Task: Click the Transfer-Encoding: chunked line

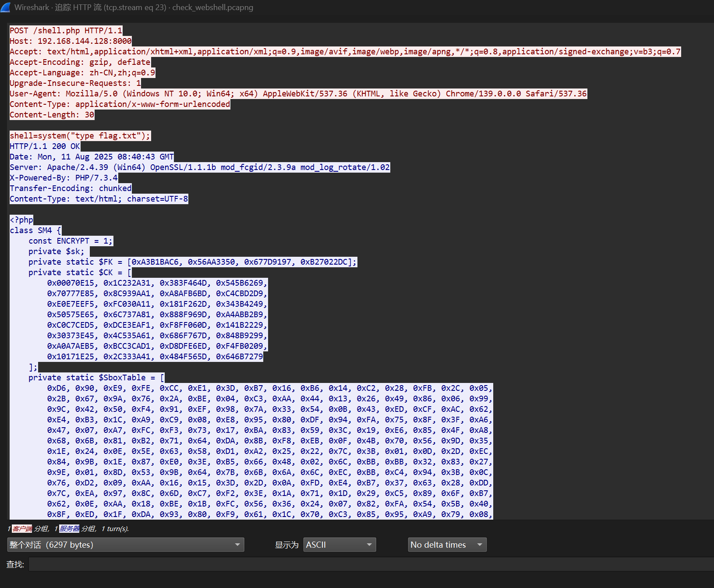Action: click(70, 188)
